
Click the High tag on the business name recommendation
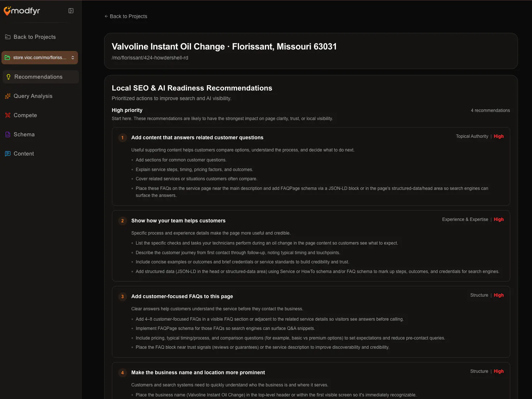pos(499,371)
